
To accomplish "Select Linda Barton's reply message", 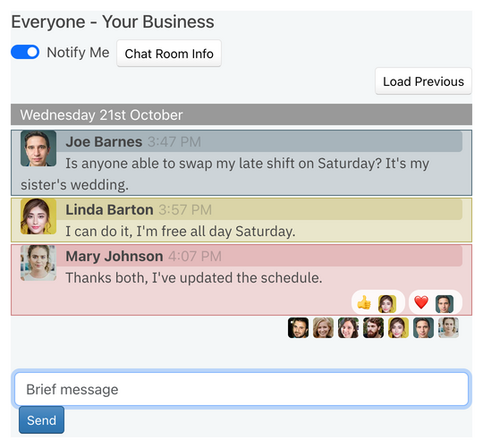I will [241, 220].
